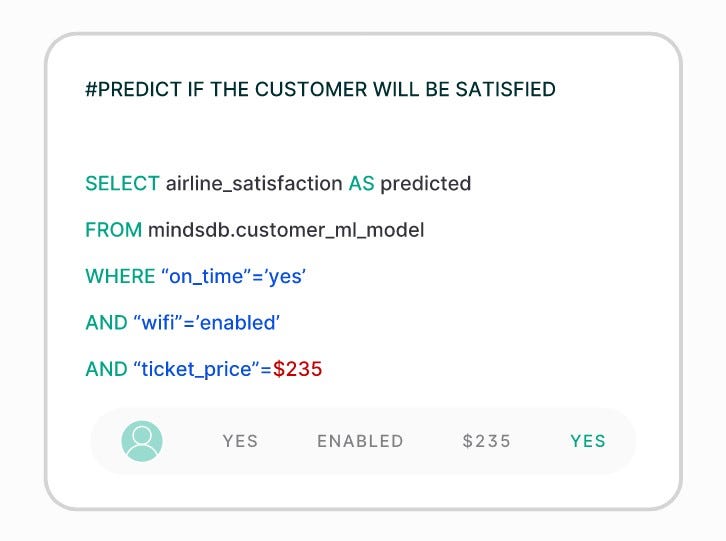Click the green YES prediction result

coord(588,441)
